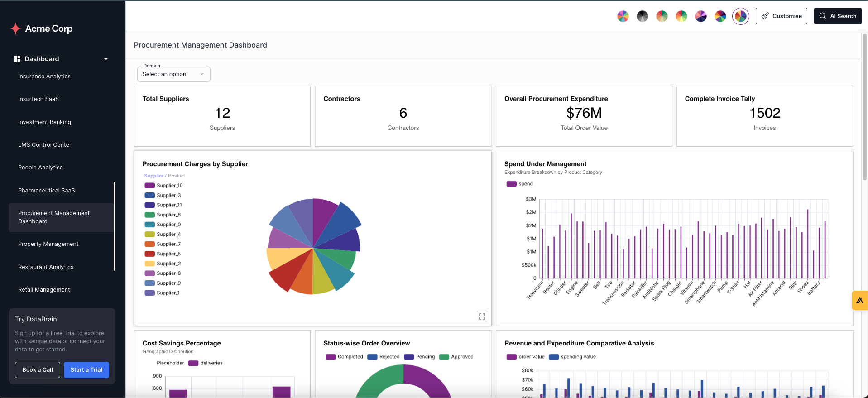
Task: Select Procurement Management Dashboard in sidebar
Action: pyautogui.click(x=61, y=217)
